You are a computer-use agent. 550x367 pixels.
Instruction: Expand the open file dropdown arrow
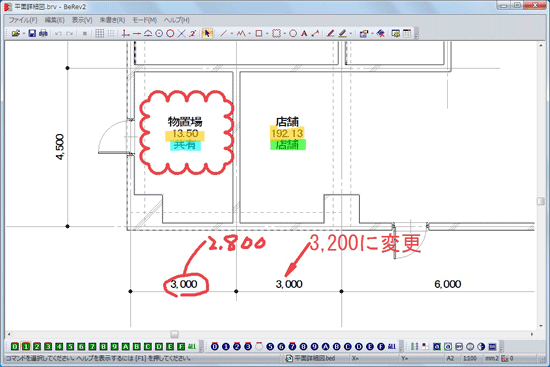pyautogui.click(x=24, y=34)
